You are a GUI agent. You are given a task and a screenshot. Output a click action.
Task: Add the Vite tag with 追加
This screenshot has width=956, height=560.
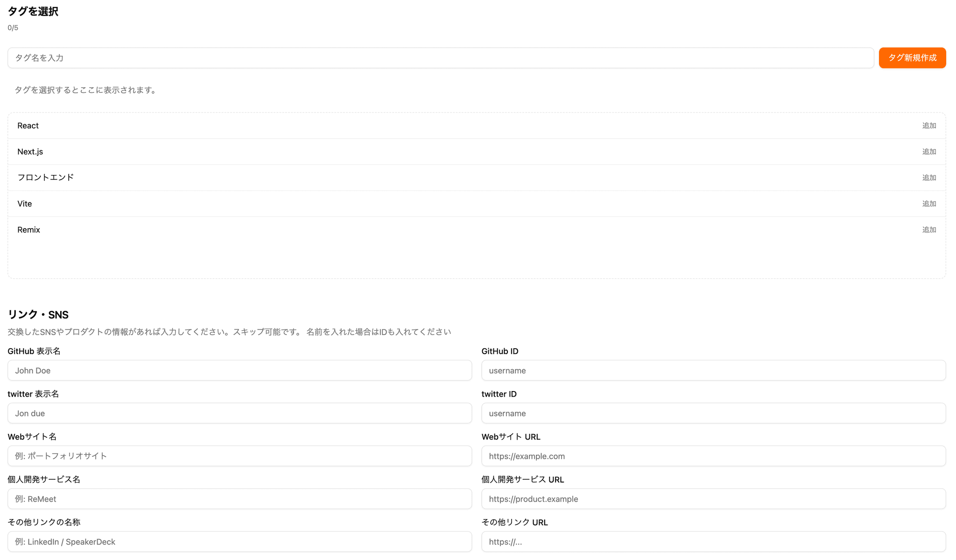pyautogui.click(x=928, y=204)
